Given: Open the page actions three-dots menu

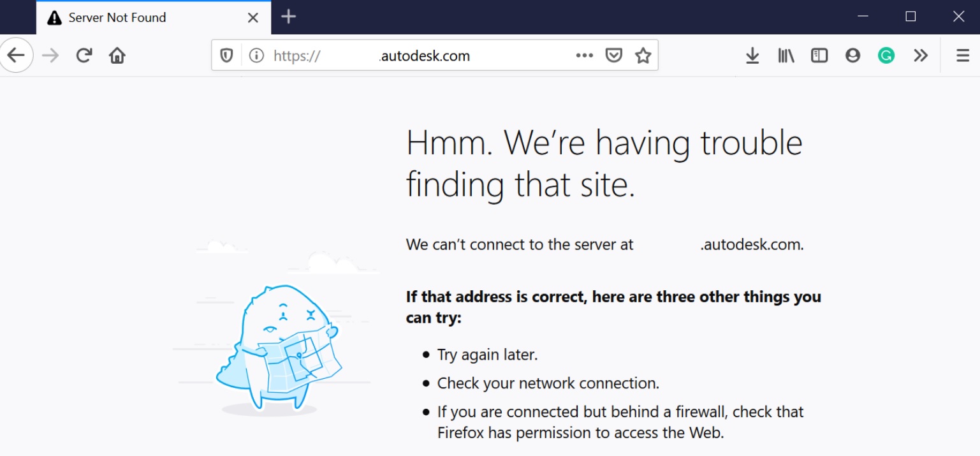Looking at the screenshot, I should coord(584,55).
